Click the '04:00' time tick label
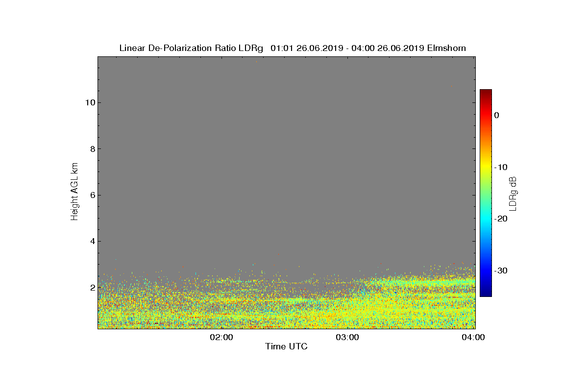 pyautogui.click(x=474, y=337)
